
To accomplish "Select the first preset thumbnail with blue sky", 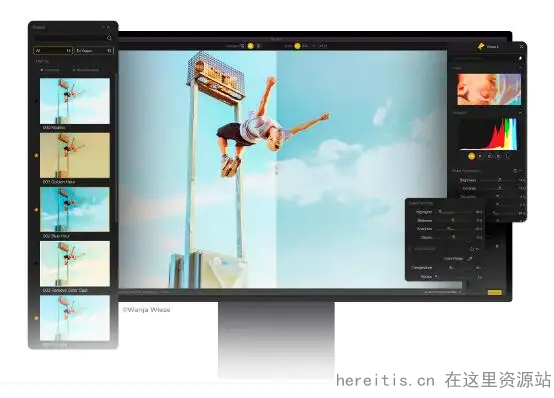I will click(75, 101).
